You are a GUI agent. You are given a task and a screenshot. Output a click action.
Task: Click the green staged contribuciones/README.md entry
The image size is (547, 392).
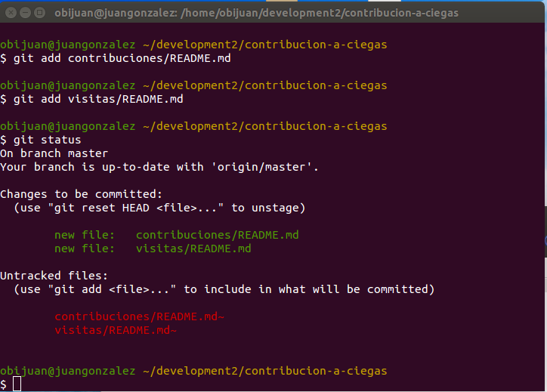point(217,235)
